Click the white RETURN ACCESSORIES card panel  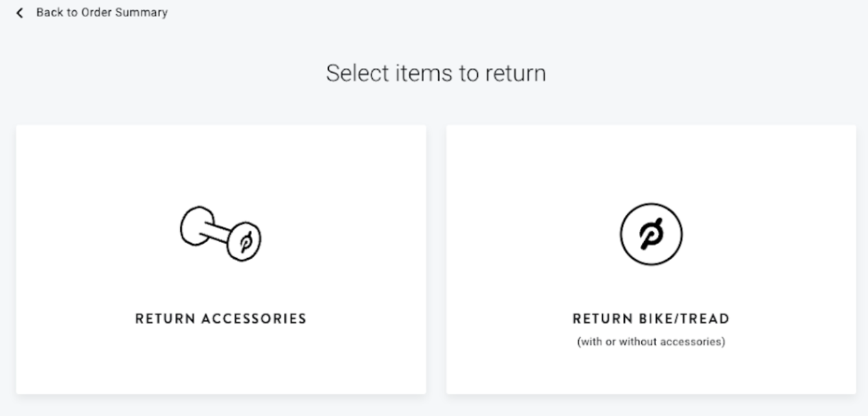pos(220,259)
